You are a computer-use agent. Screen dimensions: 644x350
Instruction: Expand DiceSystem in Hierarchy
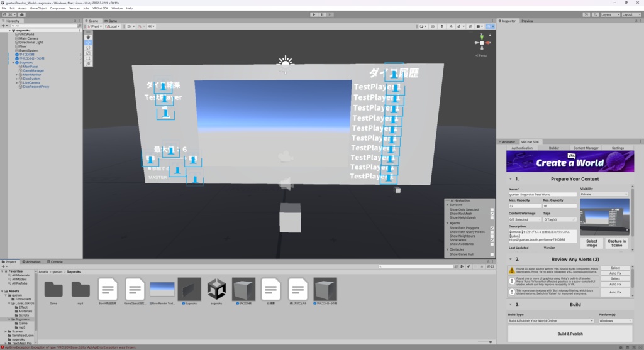click(x=17, y=79)
